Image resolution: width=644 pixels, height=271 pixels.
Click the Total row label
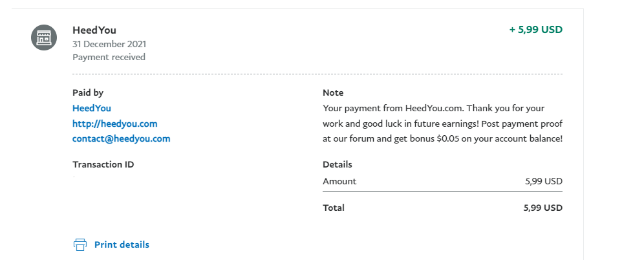[334, 208]
